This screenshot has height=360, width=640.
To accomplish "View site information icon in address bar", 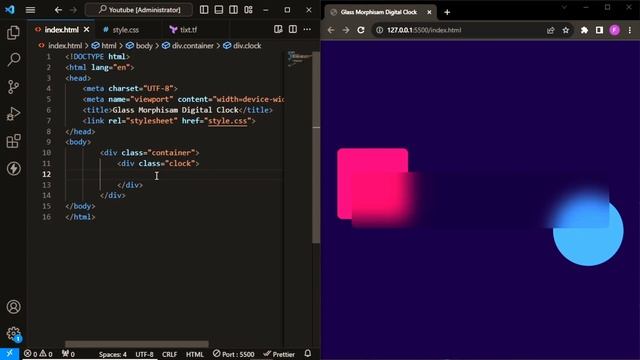I will point(379,30).
